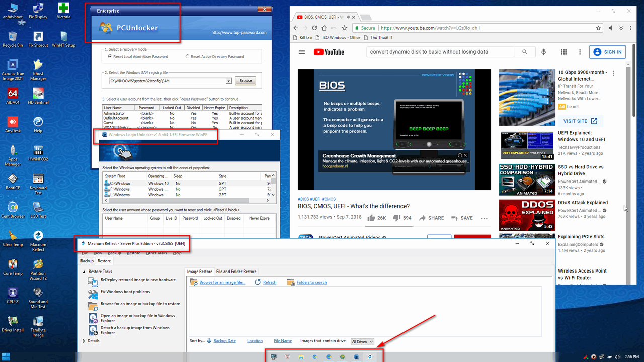The image size is (644, 362).
Task: Sort images by Backup Date
Action: coord(224,341)
